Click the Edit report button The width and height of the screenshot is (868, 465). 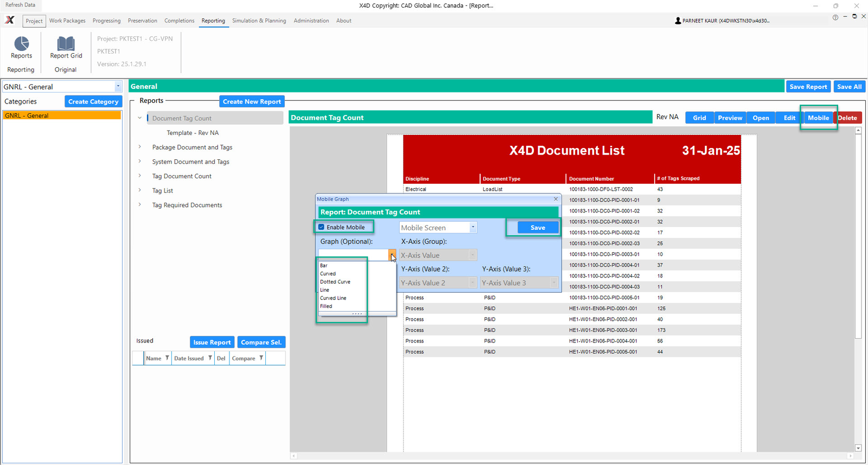tap(789, 118)
